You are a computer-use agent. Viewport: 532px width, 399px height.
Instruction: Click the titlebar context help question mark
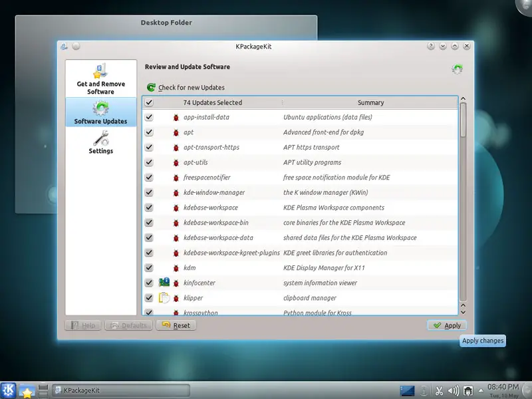tap(431, 46)
